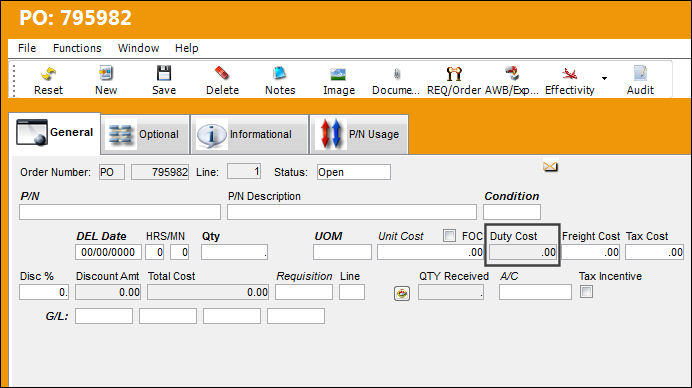
Task: Click the QTY Received field
Action: (x=451, y=292)
